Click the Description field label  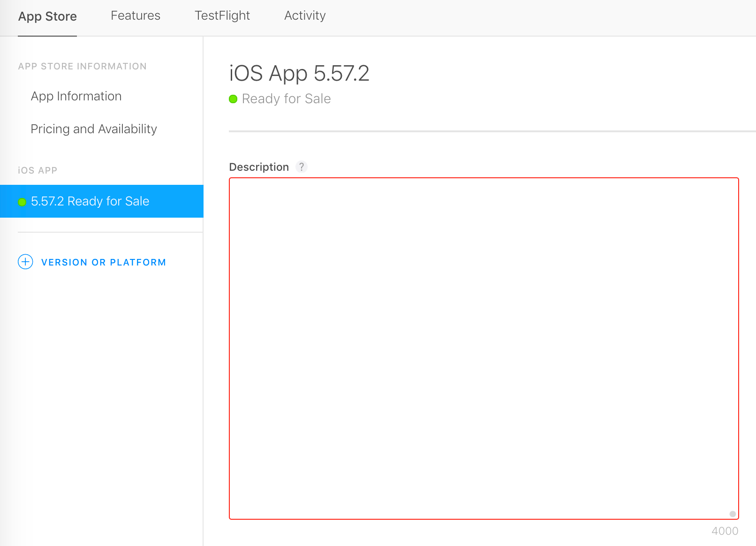[259, 167]
